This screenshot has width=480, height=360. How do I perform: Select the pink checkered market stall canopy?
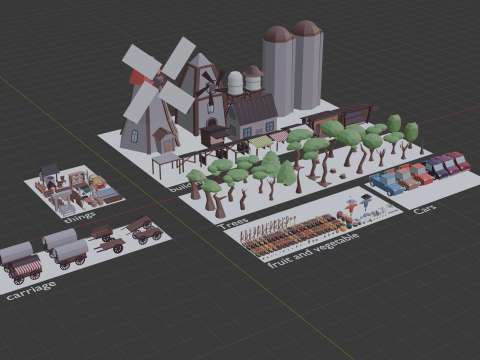click(x=279, y=136)
